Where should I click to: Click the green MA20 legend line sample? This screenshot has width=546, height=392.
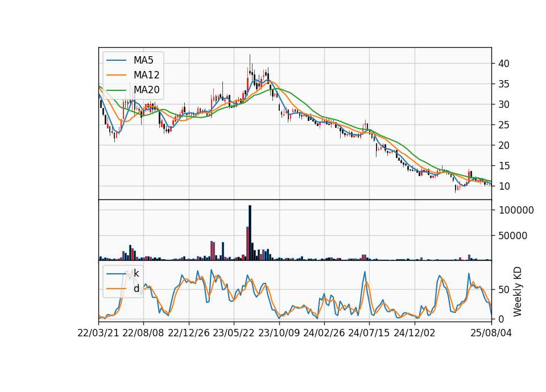click(x=116, y=90)
